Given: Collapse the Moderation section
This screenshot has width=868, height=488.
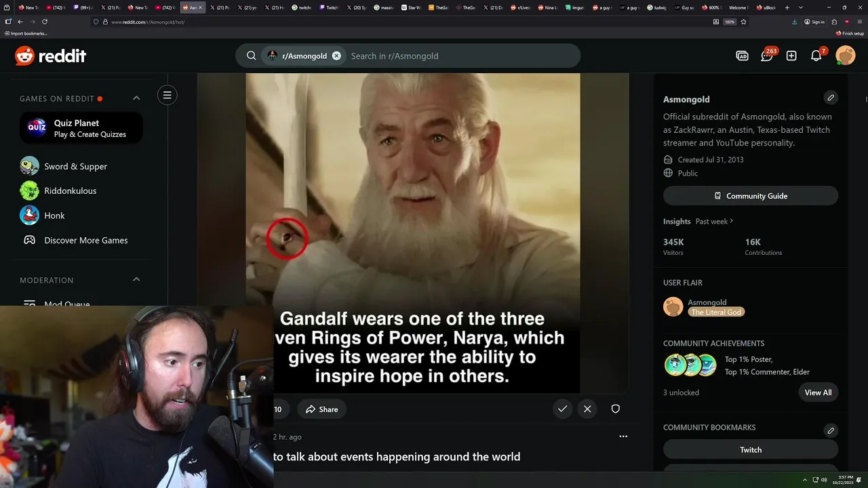Looking at the screenshot, I should (x=136, y=280).
